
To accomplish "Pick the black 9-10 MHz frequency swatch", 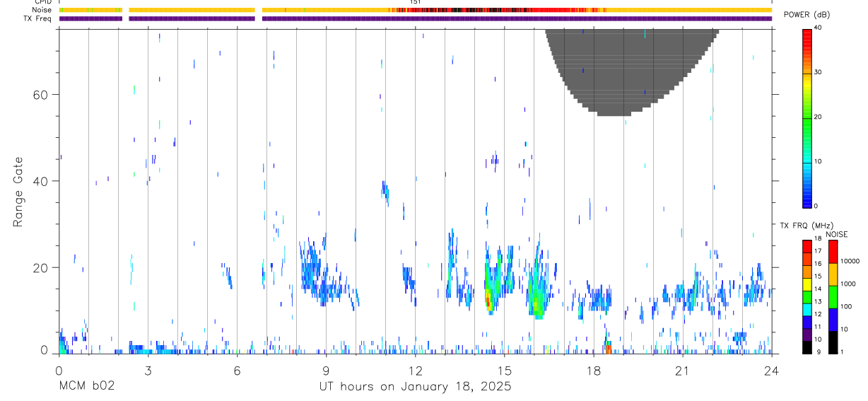I will (807, 347).
